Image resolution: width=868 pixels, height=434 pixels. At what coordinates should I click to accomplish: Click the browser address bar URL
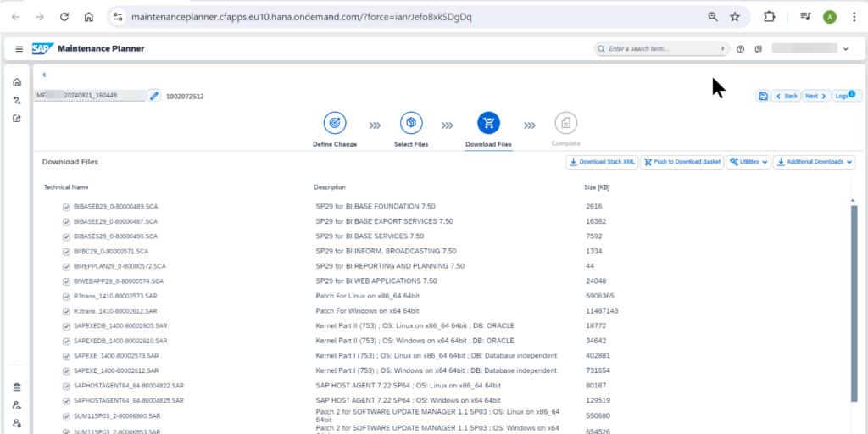302,17
